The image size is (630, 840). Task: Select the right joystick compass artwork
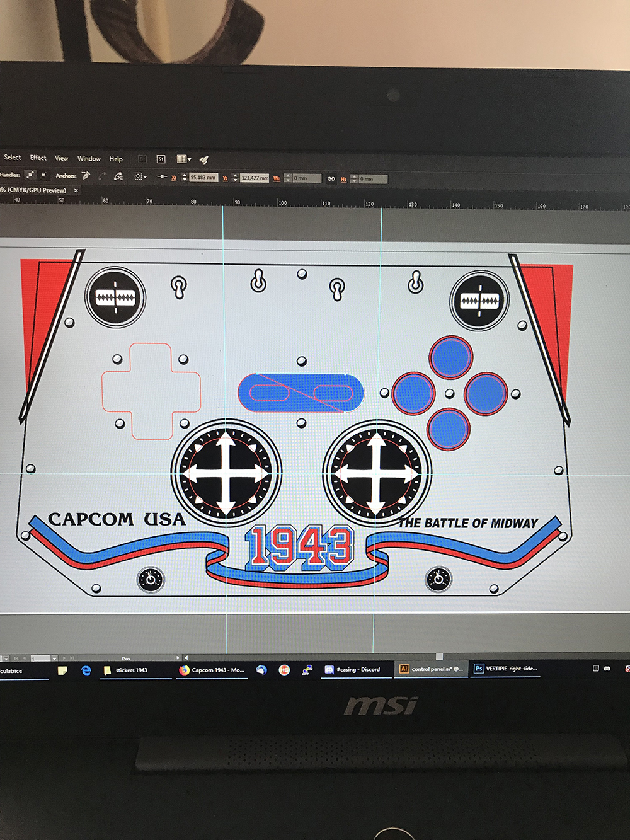coord(377,473)
